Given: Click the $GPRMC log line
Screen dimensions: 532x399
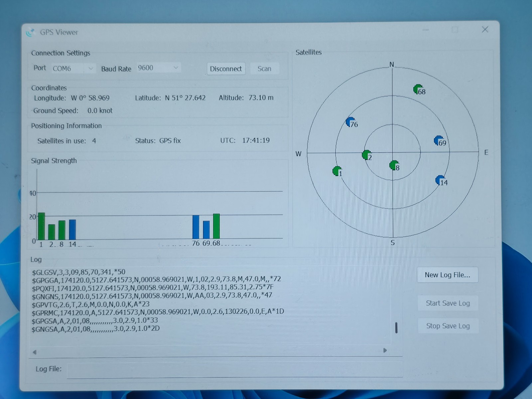Looking at the screenshot, I should (x=158, y=312).
